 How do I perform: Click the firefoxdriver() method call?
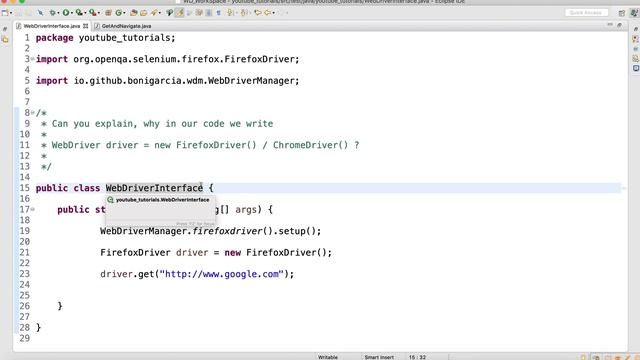coord(232,231)
